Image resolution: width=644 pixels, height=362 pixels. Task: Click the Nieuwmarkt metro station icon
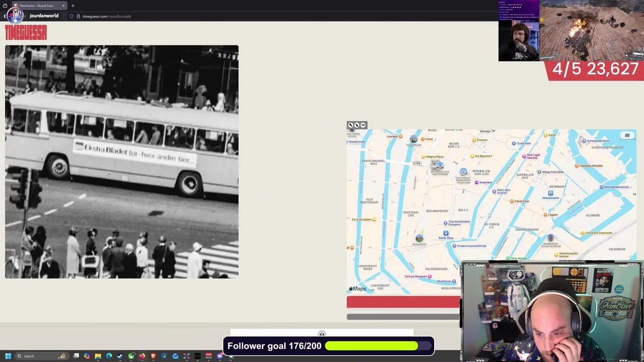(x=550, y=193)
